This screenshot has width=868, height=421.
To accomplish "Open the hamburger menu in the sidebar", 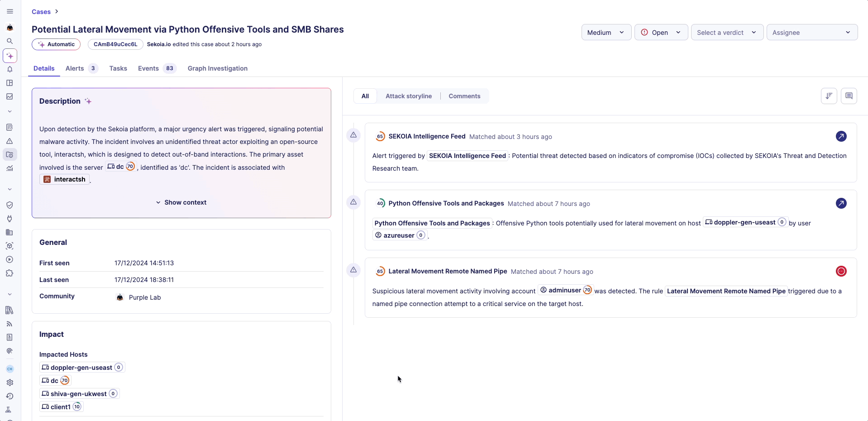I will coord(10,11).
